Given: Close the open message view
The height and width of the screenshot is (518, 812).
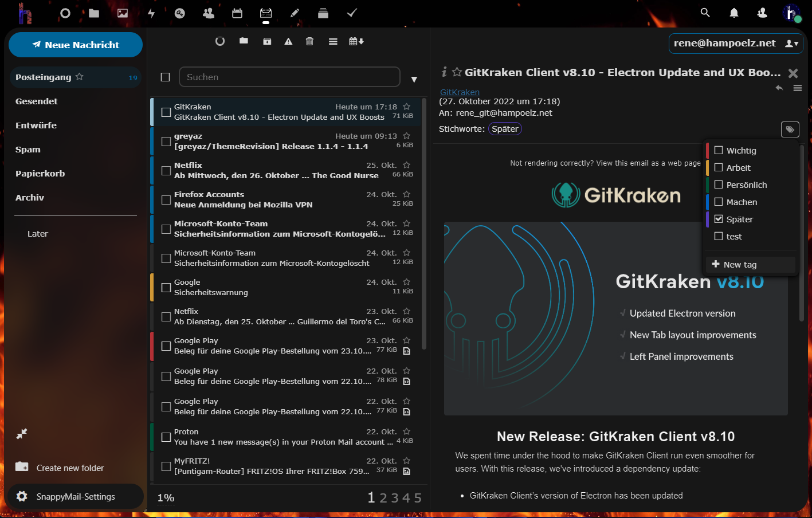Looking at the screenshot, I should [x=793, y=73].
